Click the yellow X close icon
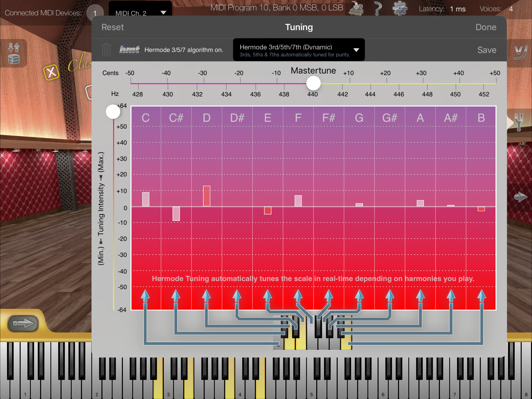 point(51,72)
